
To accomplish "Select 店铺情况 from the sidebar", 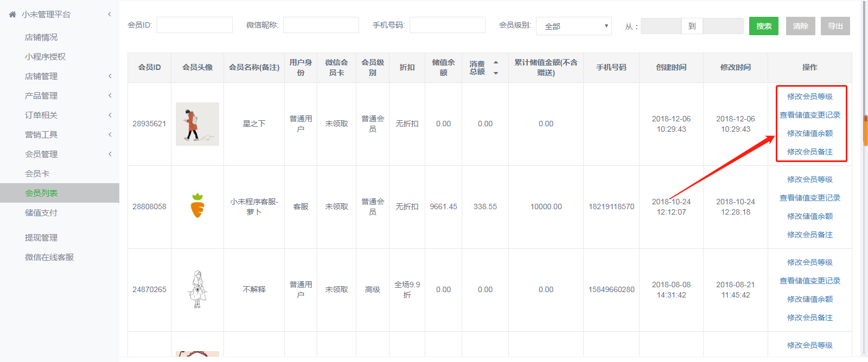I will [x=41, y=37].
